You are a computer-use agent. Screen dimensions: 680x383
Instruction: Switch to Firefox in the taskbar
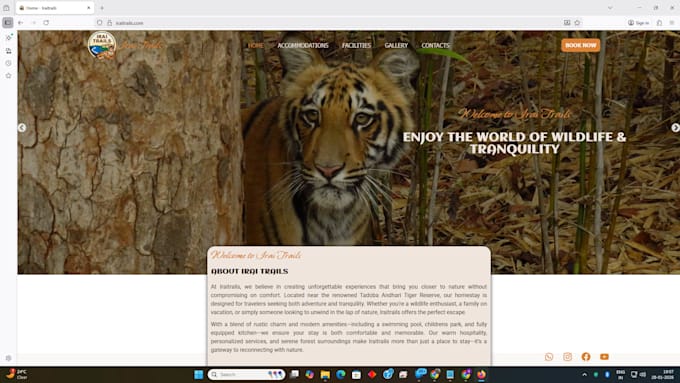click(x=481, y=374)
